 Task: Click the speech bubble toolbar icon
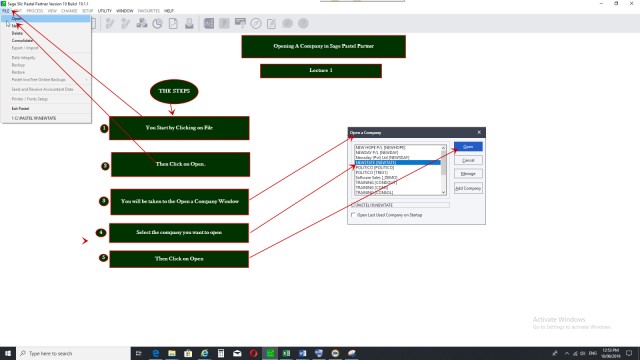[287, 24]
